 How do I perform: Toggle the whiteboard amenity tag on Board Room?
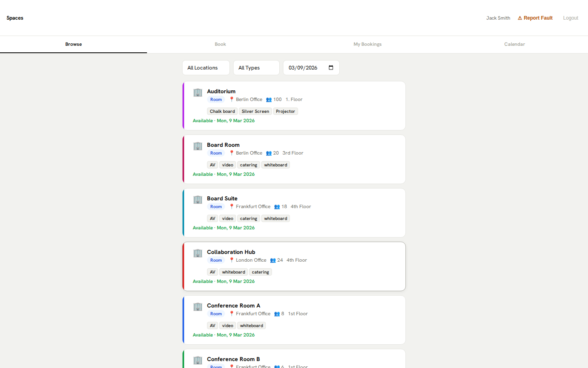(275, 164)
